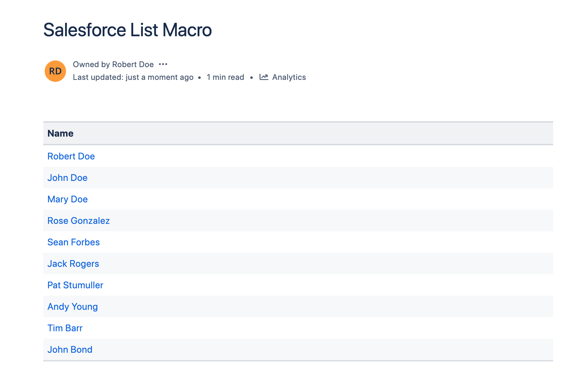Open the Analytics link
This screenshot has height=392, width=575.
pyautogui.click(x=289, y=77)
